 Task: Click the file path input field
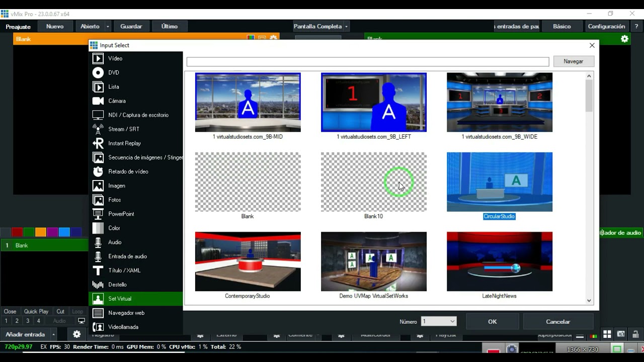coord(368,61)
